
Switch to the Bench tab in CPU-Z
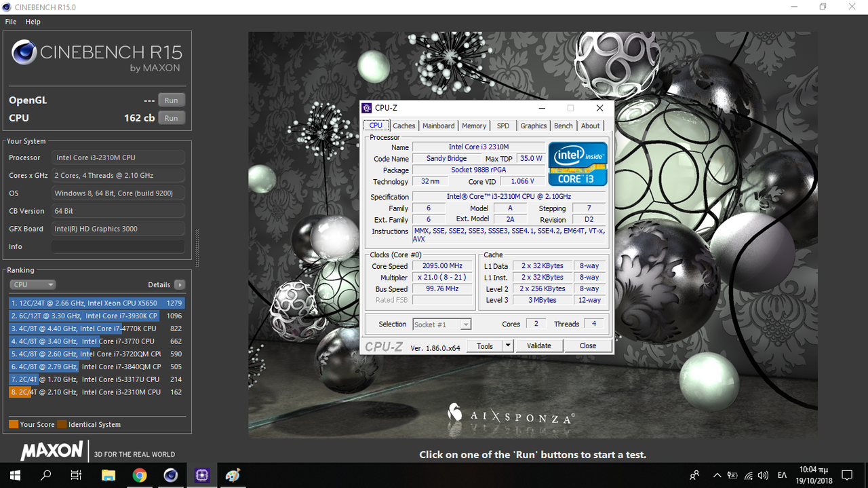(x=564, y=126)
